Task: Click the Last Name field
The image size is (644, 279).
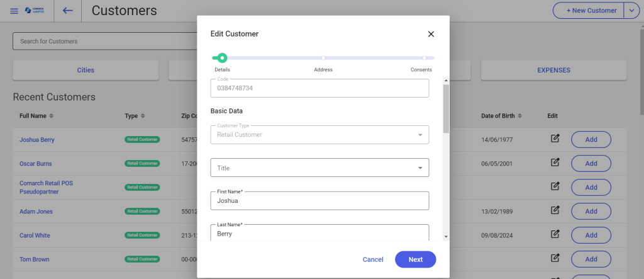Action: tap(319, 232)
